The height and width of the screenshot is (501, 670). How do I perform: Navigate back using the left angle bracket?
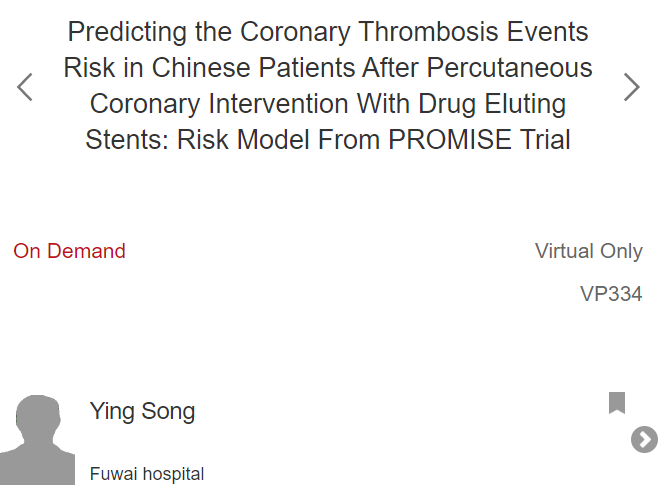pos(24,87)
